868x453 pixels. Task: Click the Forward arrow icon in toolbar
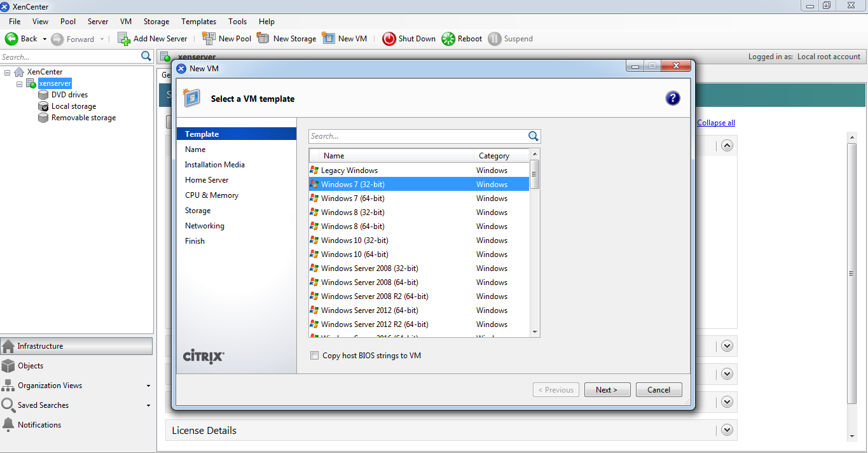pos(57,39)
